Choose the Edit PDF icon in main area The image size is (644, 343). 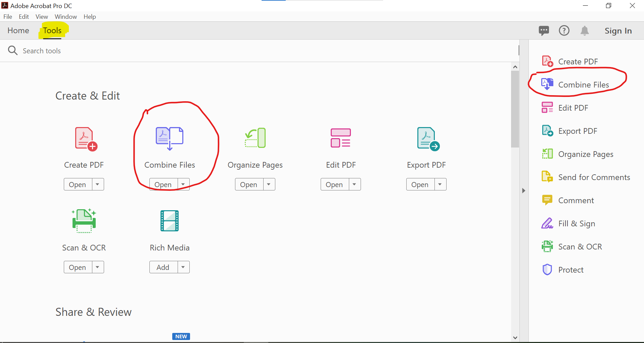point(341,138)
